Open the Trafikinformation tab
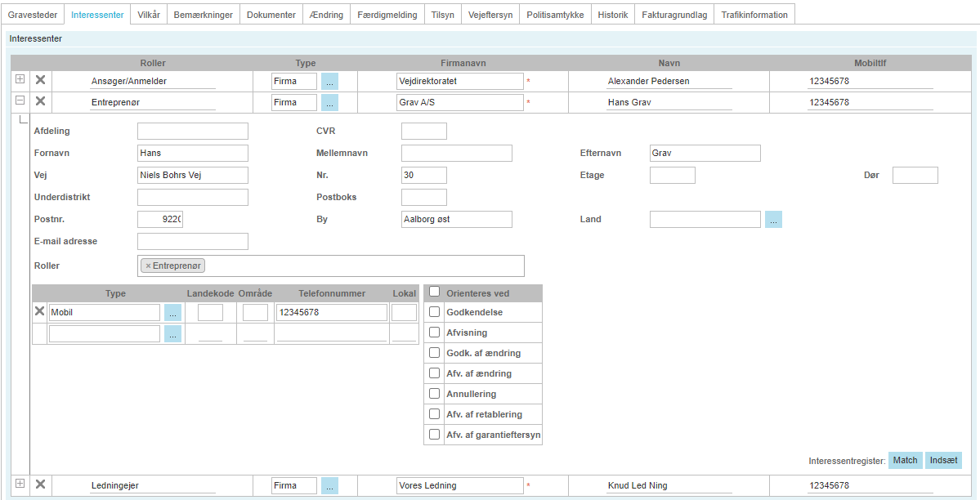Image resolution: width=980 pixels, height=500 pixels. coord(754,15)
